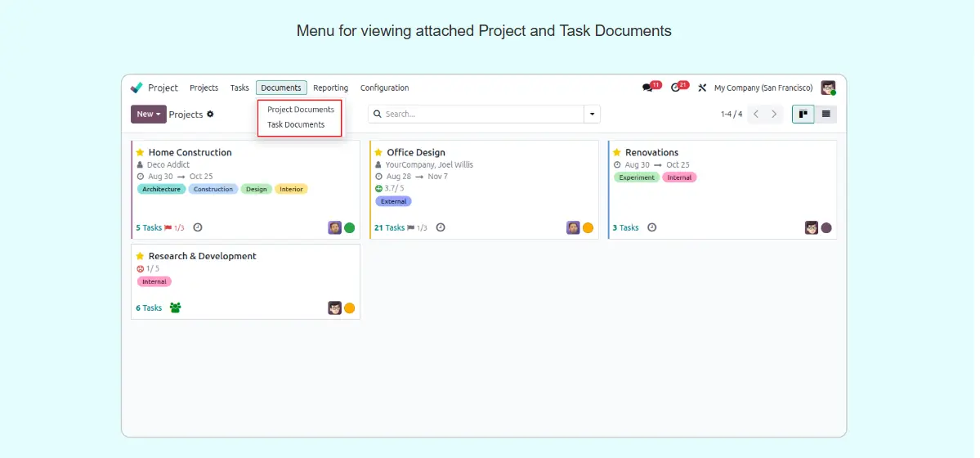Open the 21 Tasks link on Office Design

(x=389, y=228)
